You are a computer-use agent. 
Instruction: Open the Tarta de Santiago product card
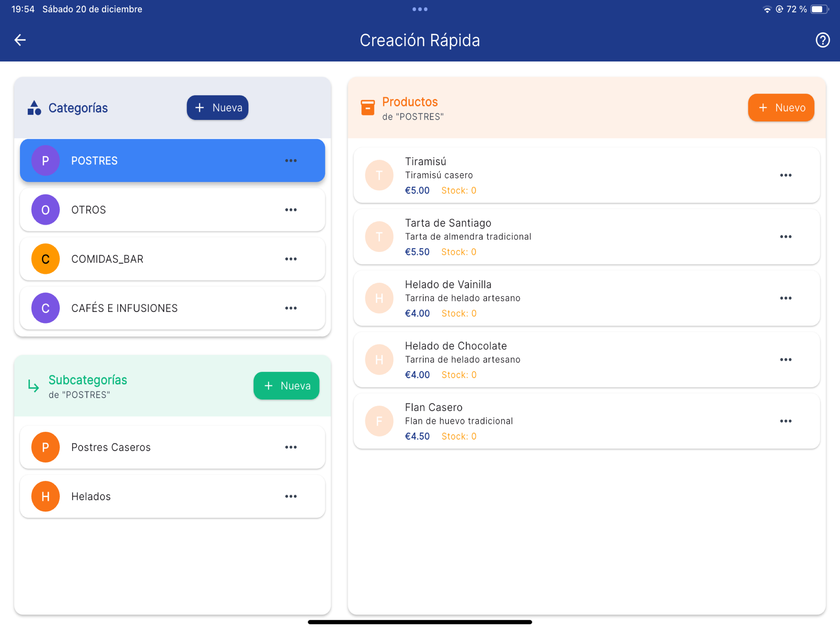click(x=586, y=237)
